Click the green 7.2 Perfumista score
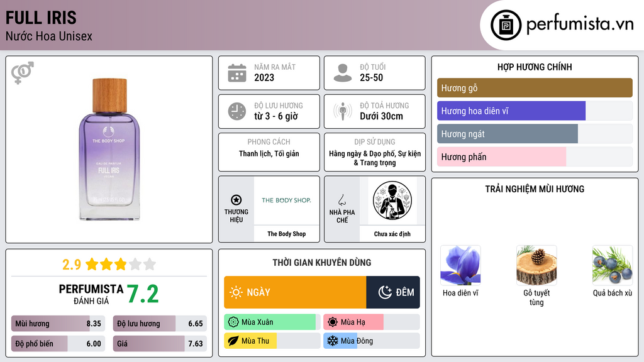Screen dimensions: 644x362 click(143, 294)
